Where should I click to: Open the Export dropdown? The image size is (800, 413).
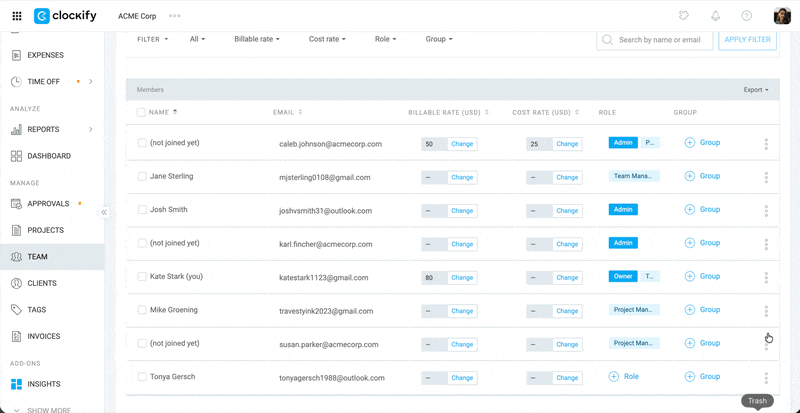coord(755,90)
